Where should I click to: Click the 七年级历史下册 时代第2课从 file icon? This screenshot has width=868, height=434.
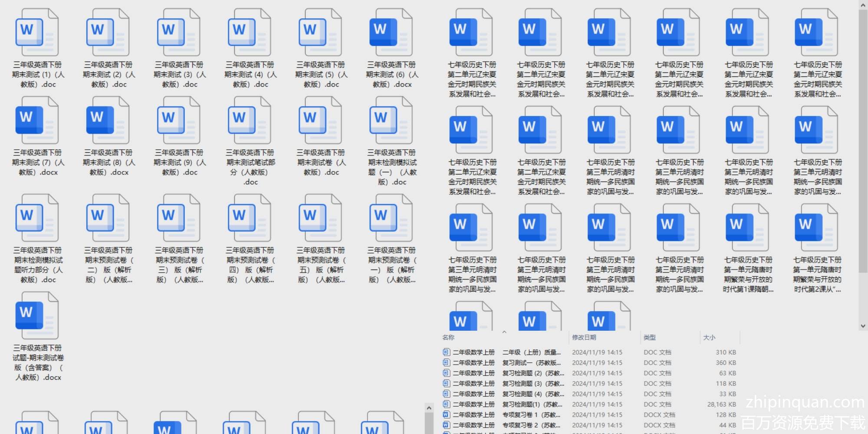coord(816,227)
